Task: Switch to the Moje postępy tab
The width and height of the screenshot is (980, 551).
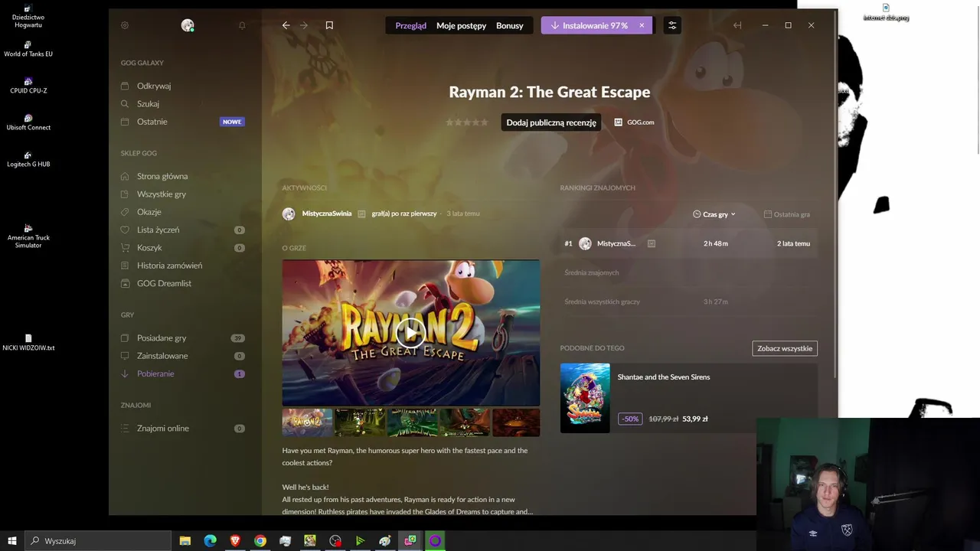Action: coord(461,25)
